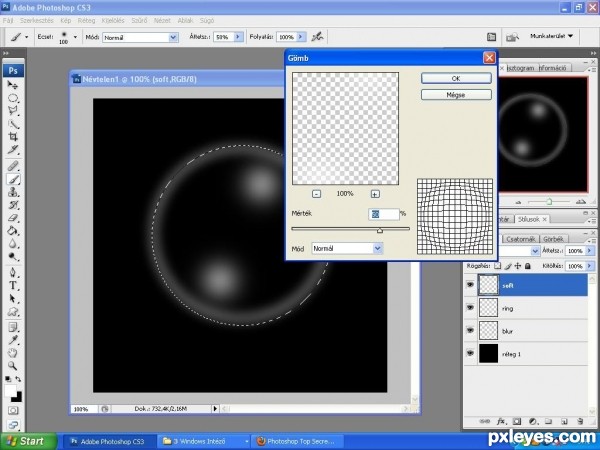
Task: Open Brushes palette toggle icon
Action: [x=491, y=37]
